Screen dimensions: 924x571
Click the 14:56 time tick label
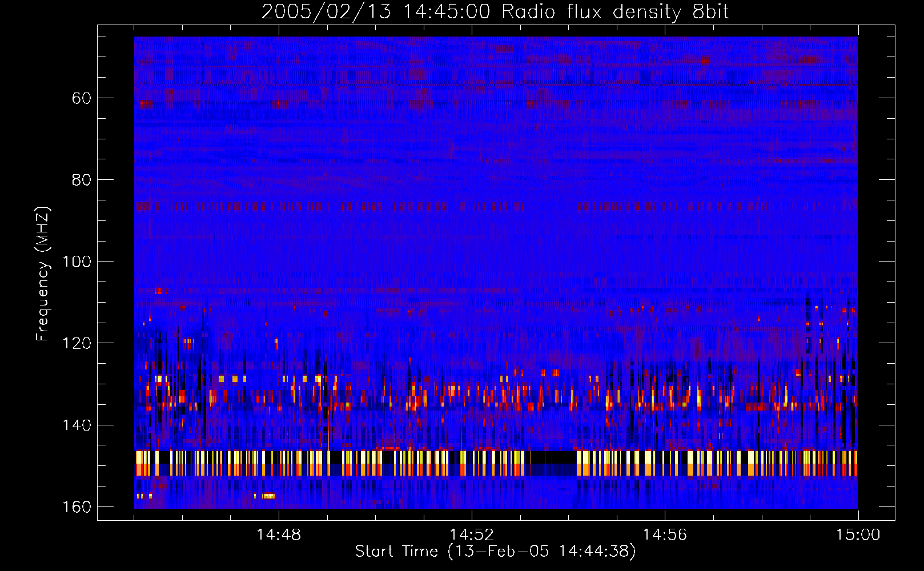(665, 535)
